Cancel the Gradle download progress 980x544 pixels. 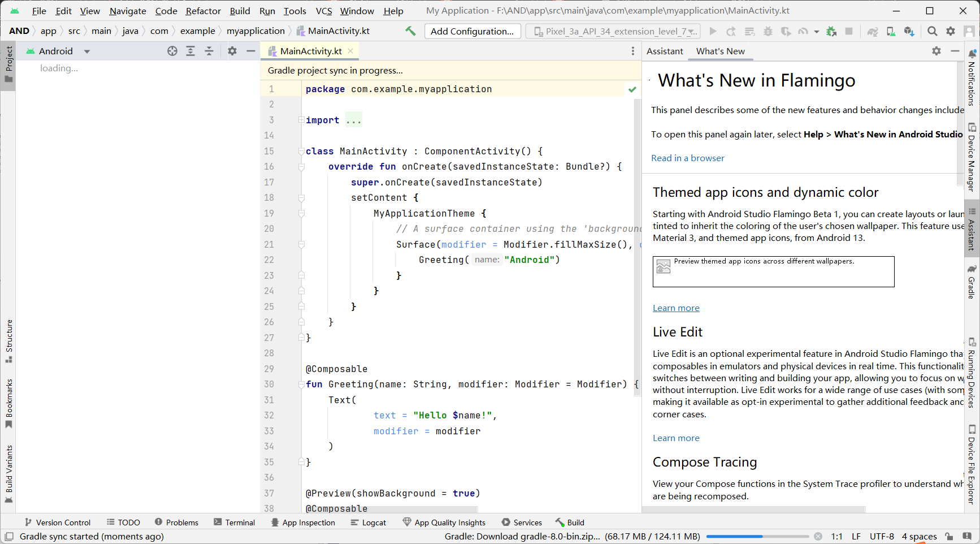point(818,536)
